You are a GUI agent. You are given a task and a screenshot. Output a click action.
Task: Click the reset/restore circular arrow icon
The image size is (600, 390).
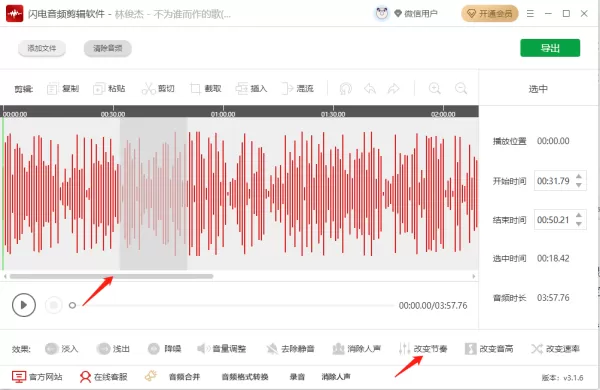pos(346,89)
